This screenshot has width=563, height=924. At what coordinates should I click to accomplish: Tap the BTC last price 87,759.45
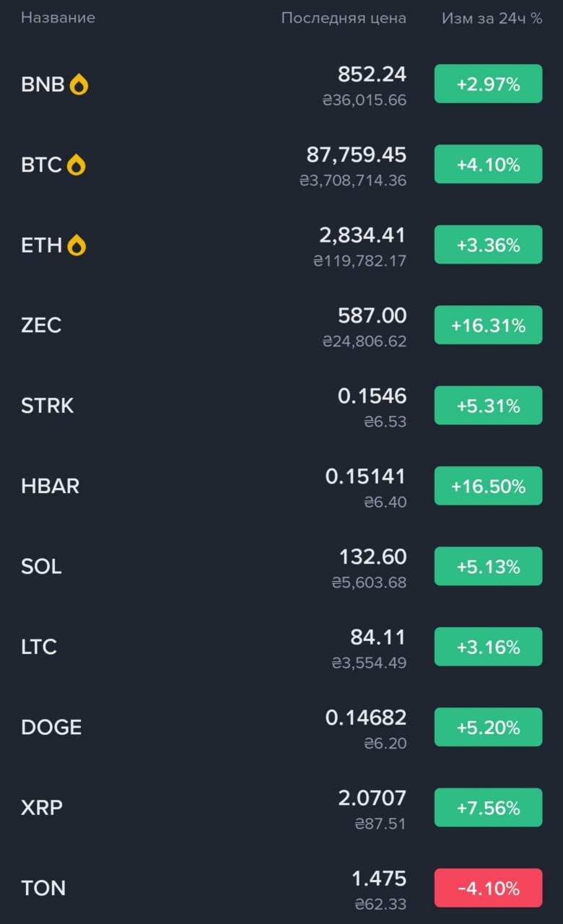click(356, 154)
